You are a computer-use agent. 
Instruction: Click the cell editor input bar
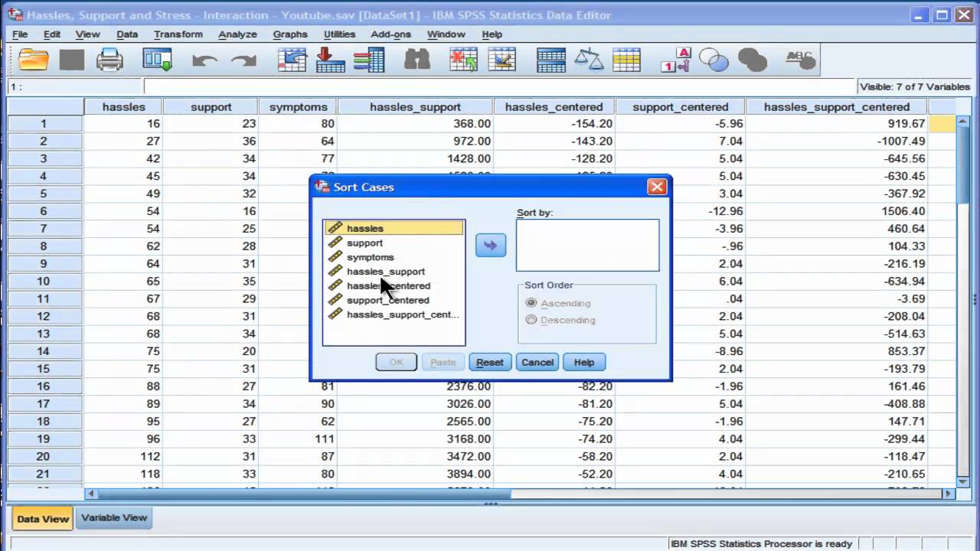pyautogui.click(x=498, y=87)
